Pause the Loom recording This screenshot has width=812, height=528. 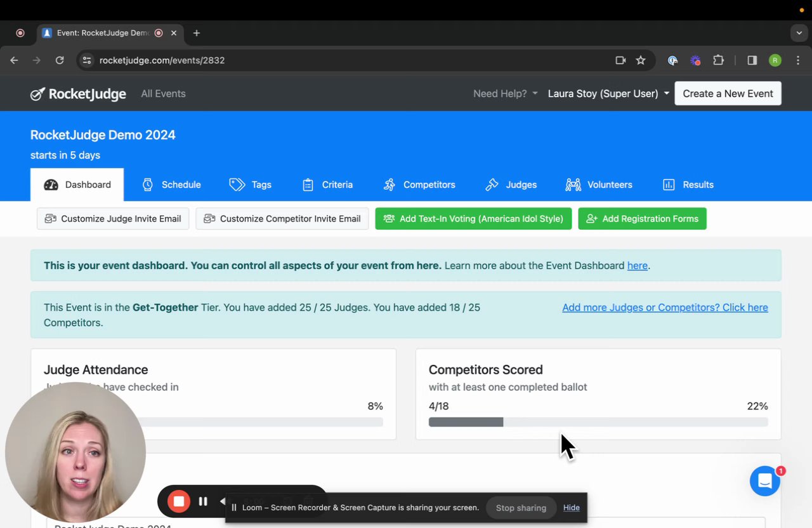coord(203,501)
